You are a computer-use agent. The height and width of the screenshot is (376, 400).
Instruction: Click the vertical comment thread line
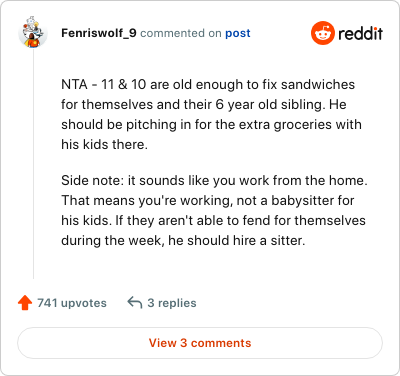tap(33, 163)
